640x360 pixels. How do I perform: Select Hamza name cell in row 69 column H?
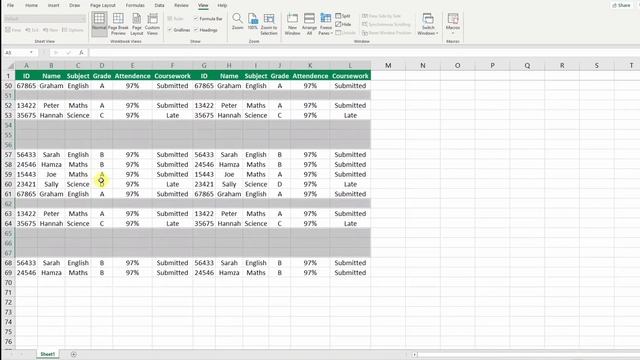tap(229, 273)
